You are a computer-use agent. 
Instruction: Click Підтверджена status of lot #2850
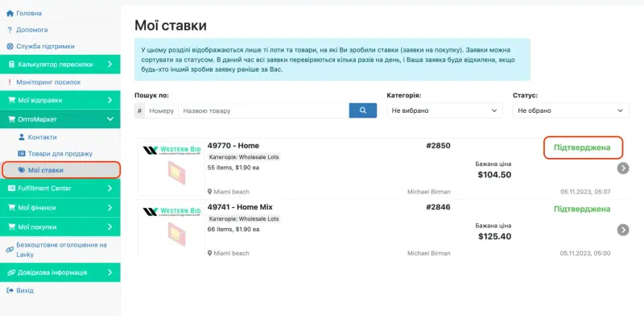[582, 148]
